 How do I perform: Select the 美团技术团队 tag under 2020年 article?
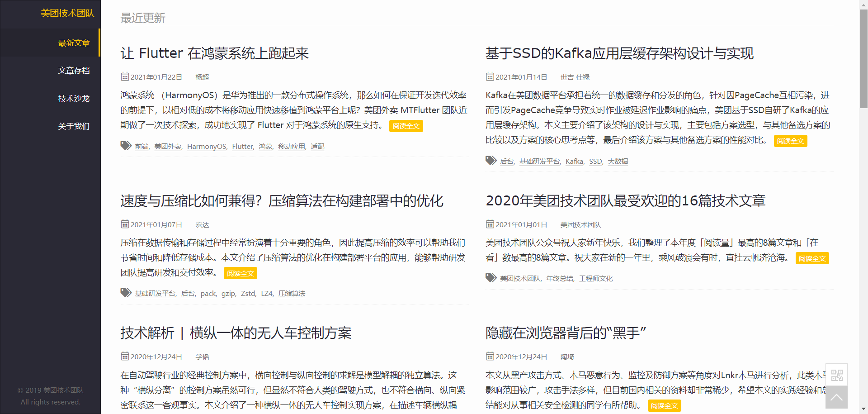coord(520,279)
